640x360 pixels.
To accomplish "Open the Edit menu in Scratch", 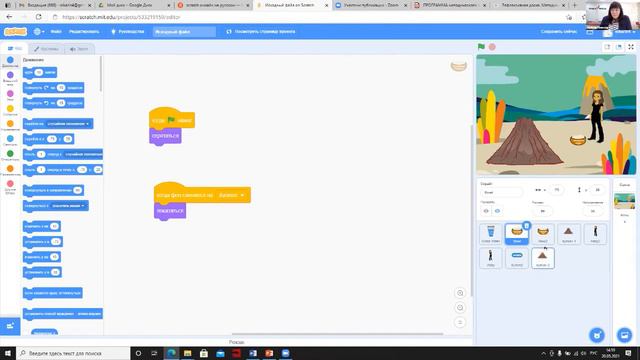I will coord(84,31).
